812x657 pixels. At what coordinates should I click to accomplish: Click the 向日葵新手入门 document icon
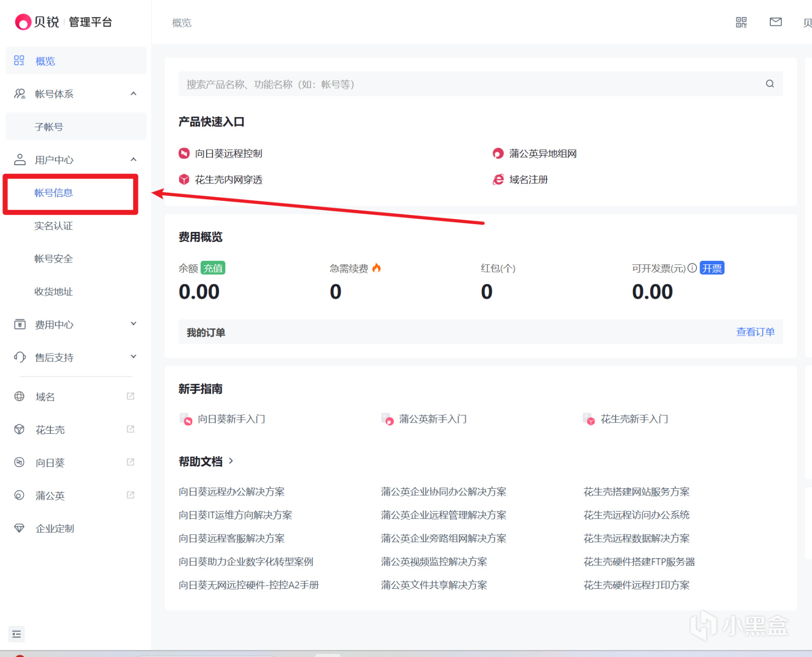point(186,419)
